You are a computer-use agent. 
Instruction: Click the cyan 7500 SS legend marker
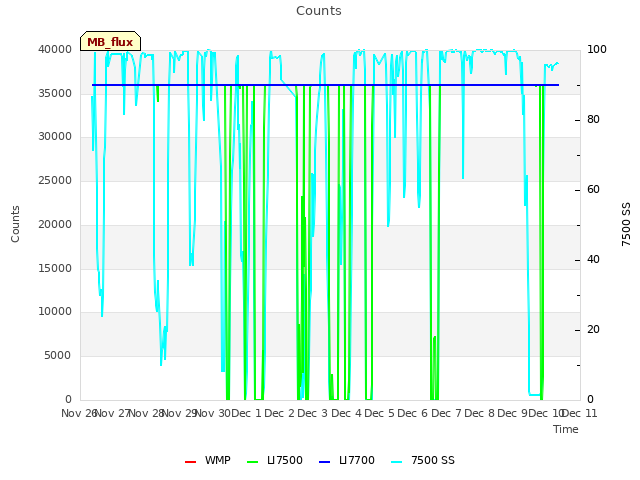point(396,462)
